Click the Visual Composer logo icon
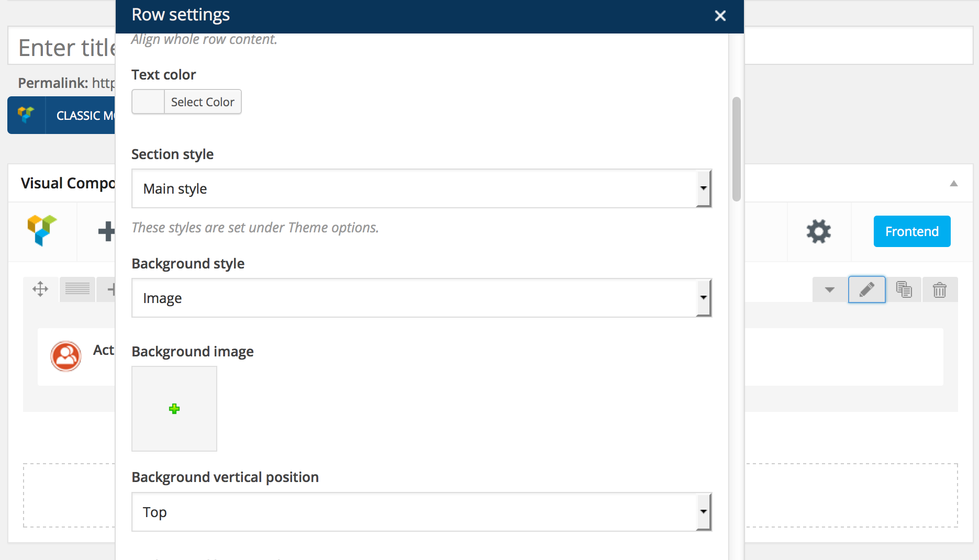 (42, 230)
